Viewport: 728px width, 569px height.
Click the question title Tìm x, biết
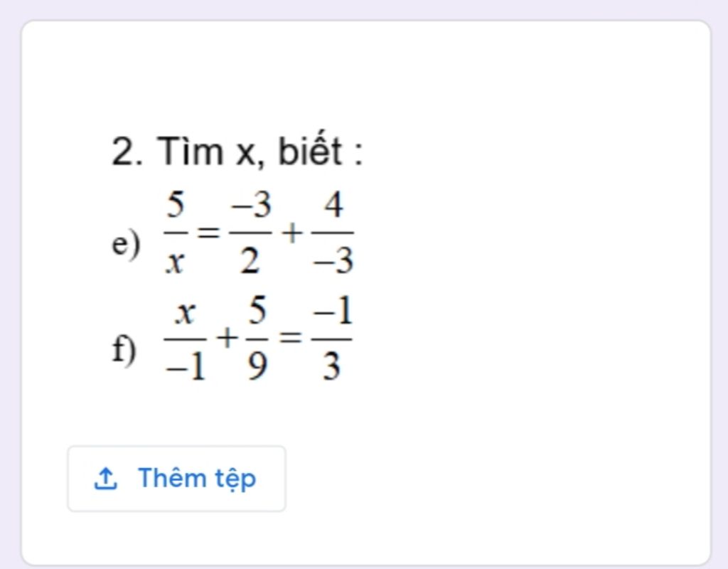click(237, 151)
